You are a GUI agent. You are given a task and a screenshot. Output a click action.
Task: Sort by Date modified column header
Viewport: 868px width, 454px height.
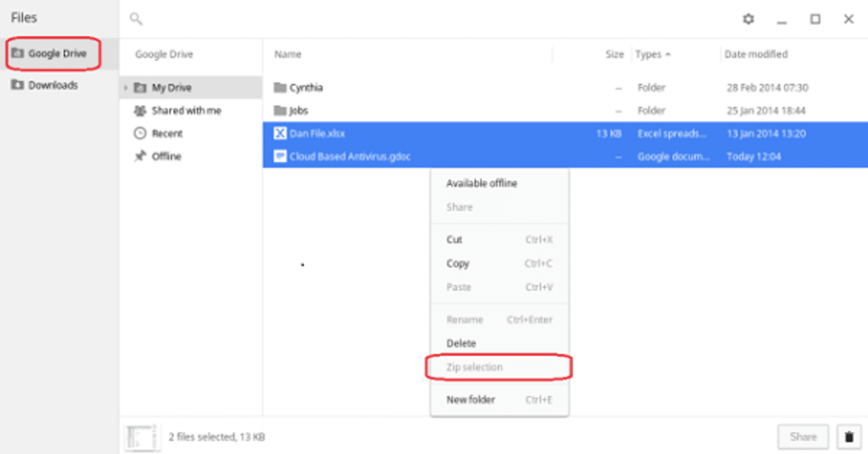click(756, 54)
